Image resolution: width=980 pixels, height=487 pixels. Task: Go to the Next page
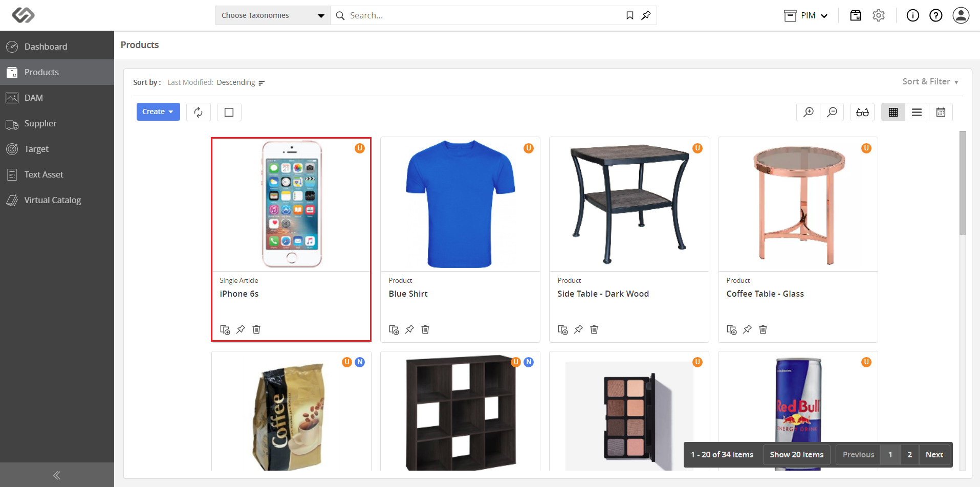tap(934, 455)
